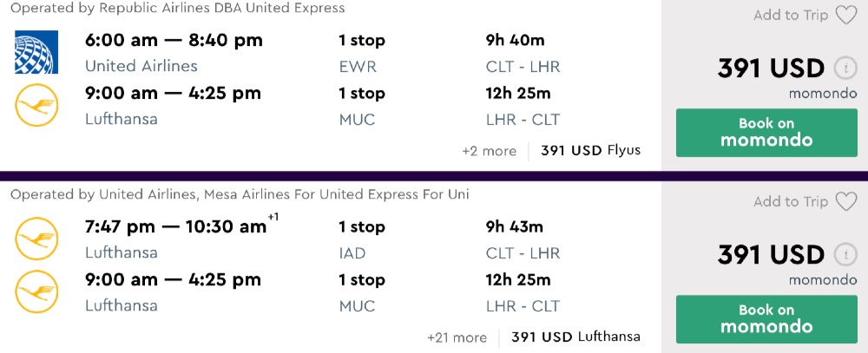Open the 391 USD Lufthansa offer

click(575, 337)
